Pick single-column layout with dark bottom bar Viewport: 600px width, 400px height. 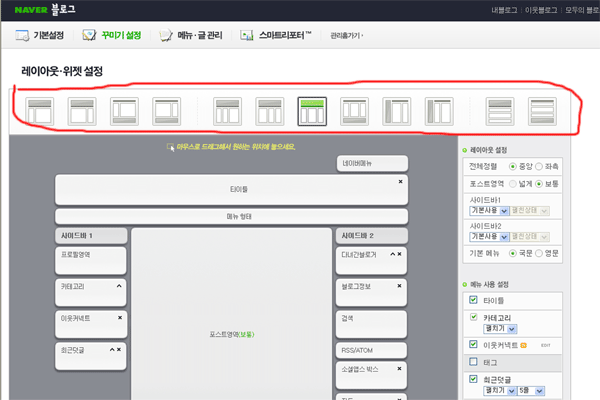(542, 111)
